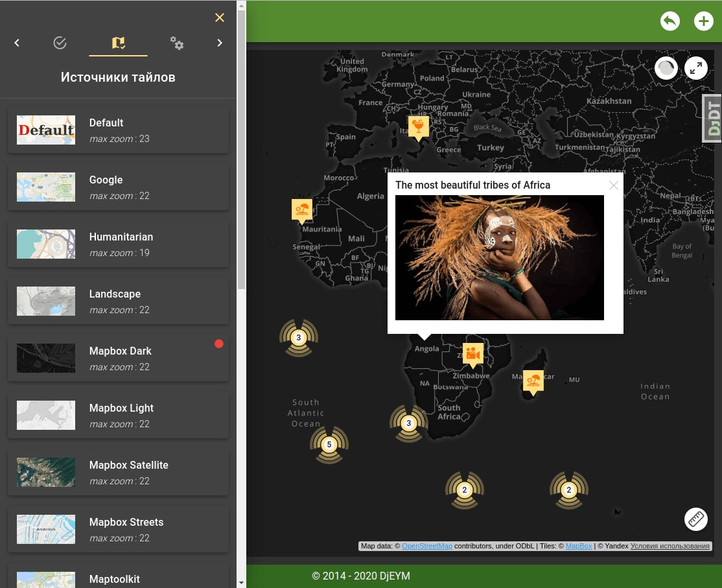Open the Условия использования link
The image size is (722, 588).
(x=670, y=546)
